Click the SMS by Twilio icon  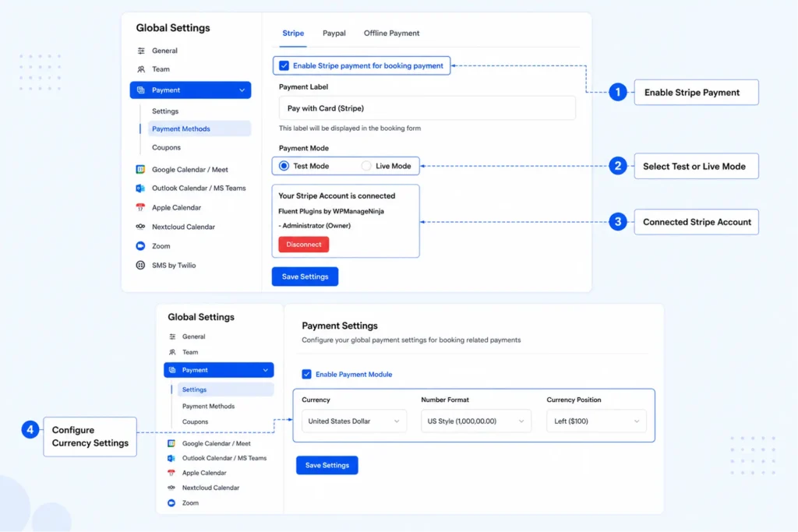140,266
